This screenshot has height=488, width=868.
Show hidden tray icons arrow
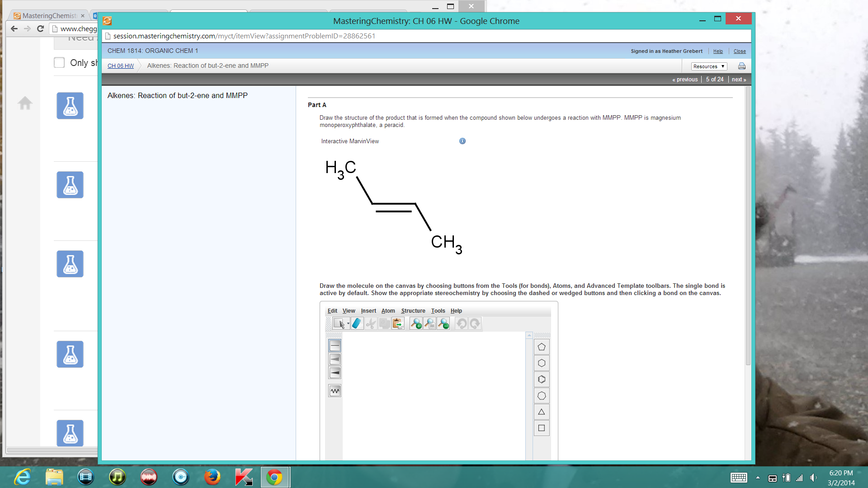click(x=758, y=478)
